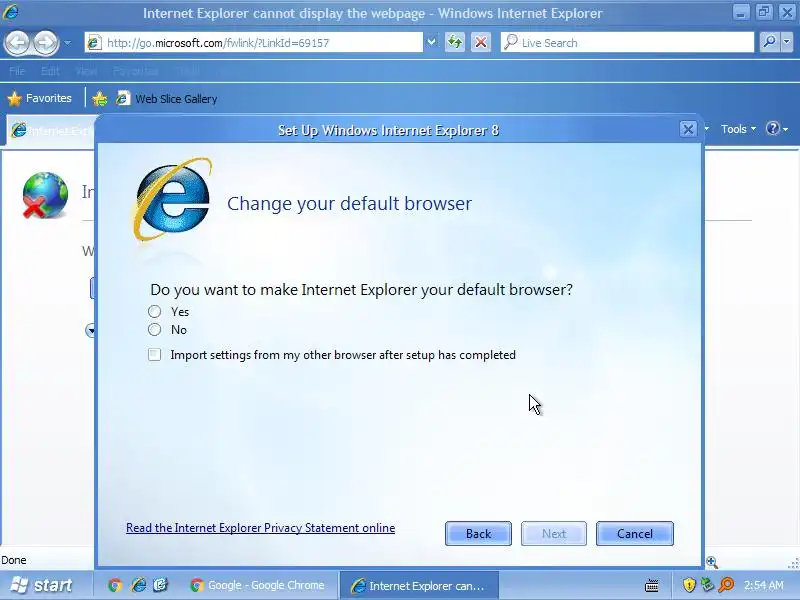Select the Yes radio button
Image resolution: width=800 pixels, height=600 pixels.
click(x=154, y=311)
